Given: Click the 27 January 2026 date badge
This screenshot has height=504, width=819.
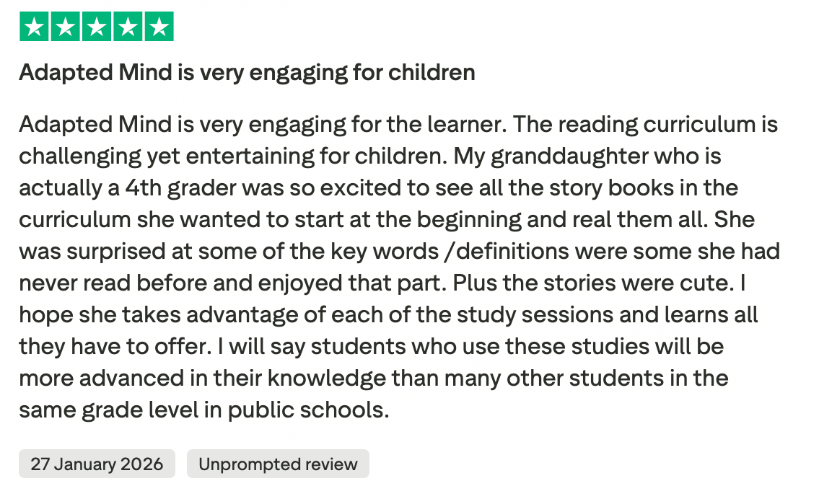Looking at the screenshot, I should point(97,464).
